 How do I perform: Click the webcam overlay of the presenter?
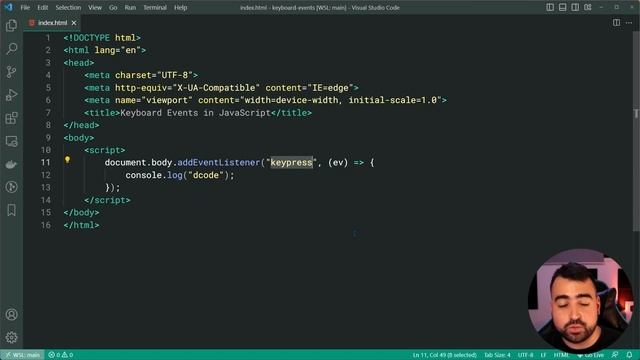580,300
